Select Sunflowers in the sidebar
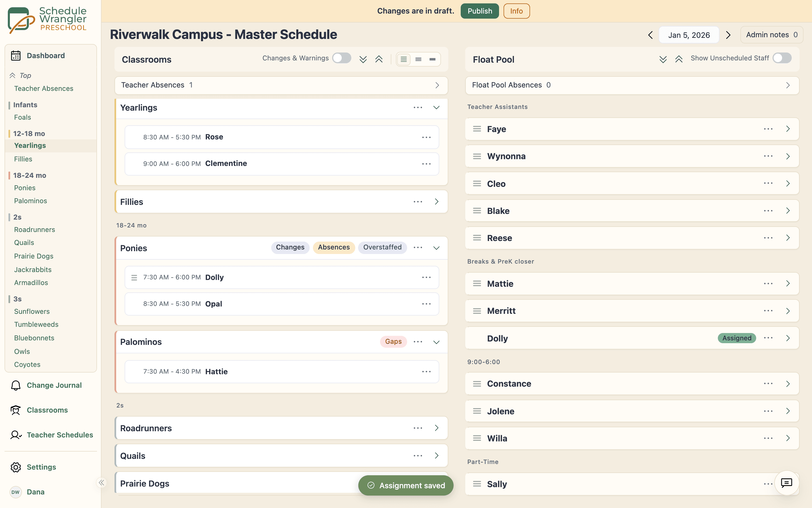812x508 pixels. [32, 312]
